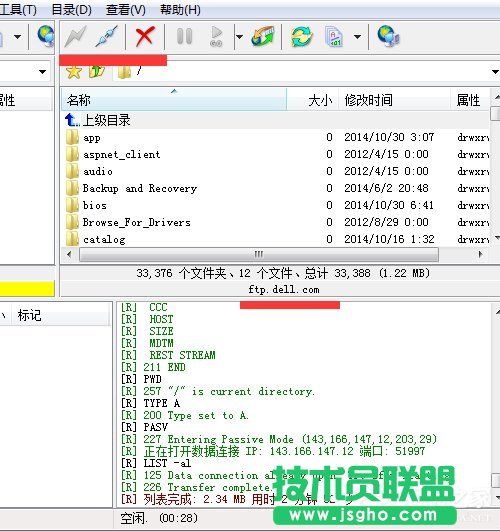Image resolution: width=500 pixels, height=531 pixels.
Task: Click the disconnect plug icon
Action: (107, 36)
